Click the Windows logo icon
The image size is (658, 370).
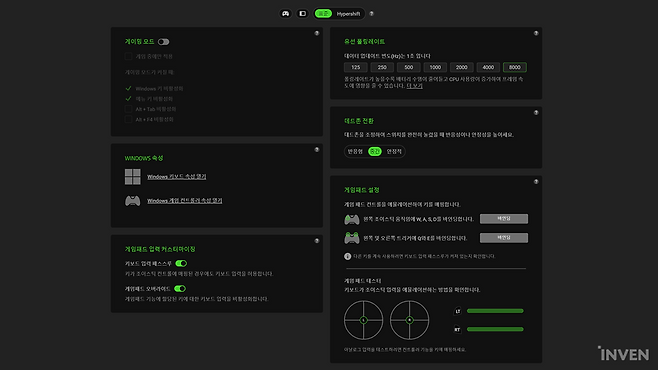click(x=133, y=177)
